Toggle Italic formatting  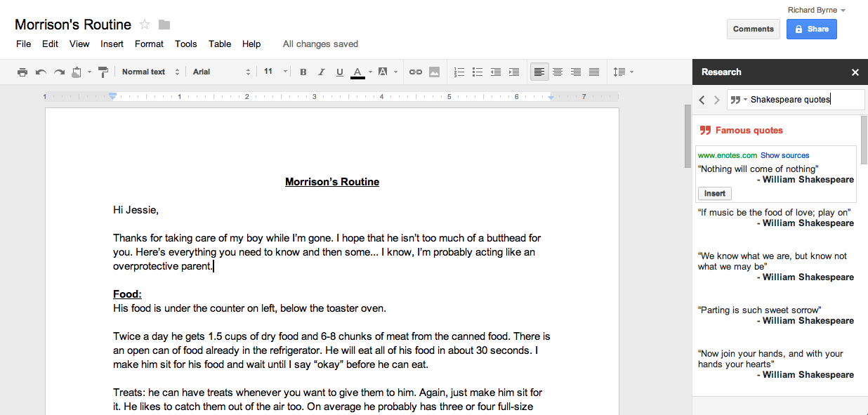(x=322, y=72)
